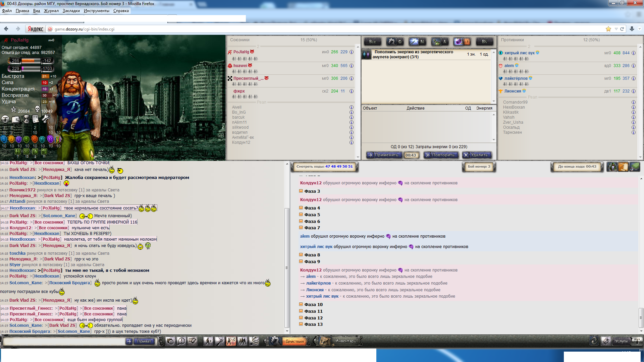
Task: Toggle the ВК filter button
Action: [x=484, y=42]
